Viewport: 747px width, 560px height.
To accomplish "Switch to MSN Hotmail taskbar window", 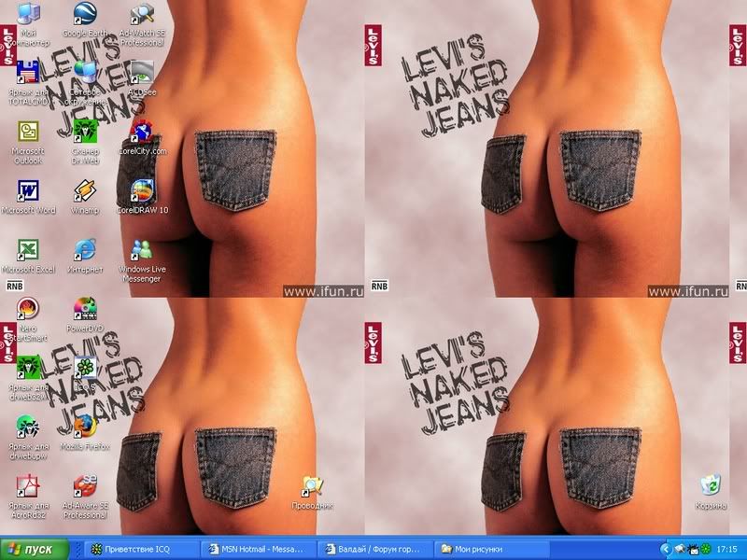I will [259, 549].
